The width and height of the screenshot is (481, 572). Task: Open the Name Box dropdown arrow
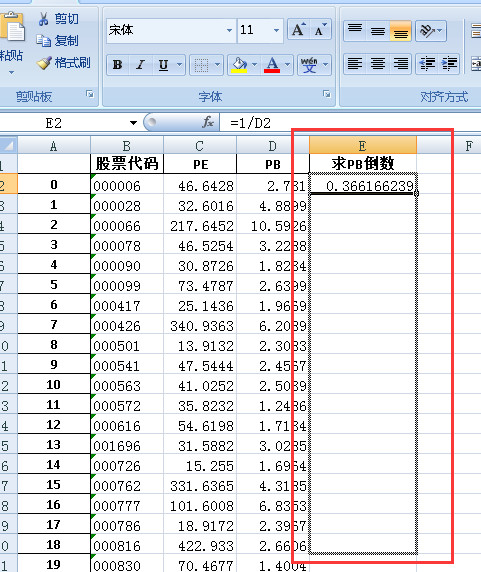[133, 123]
